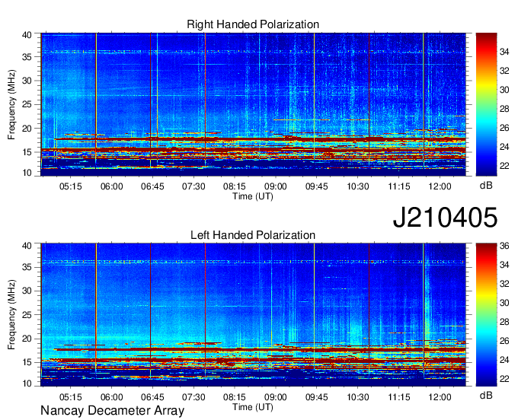Click the 'Right Handed Polarization' plot title
This screenshot has height=420, width=518.
coord(253,24)
